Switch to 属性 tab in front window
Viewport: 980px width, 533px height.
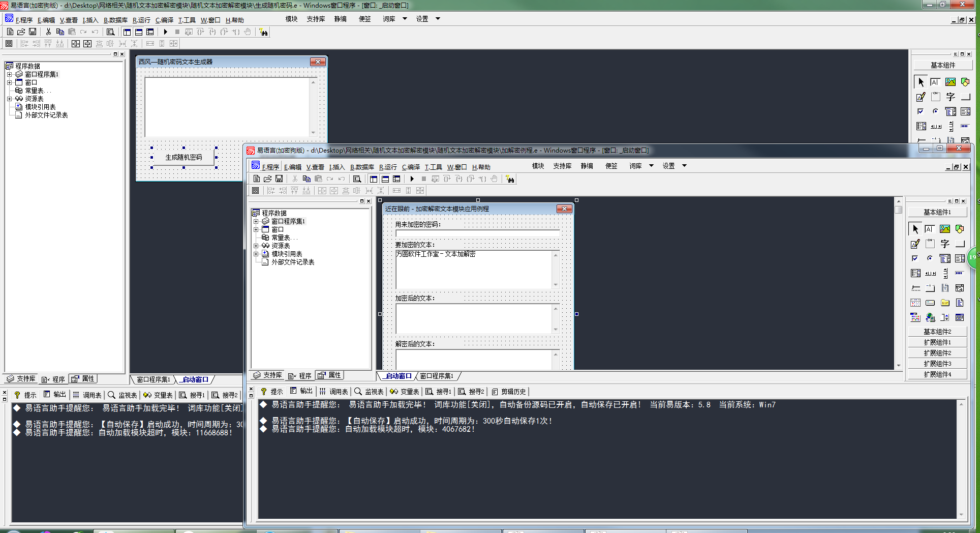coord(330,375)
